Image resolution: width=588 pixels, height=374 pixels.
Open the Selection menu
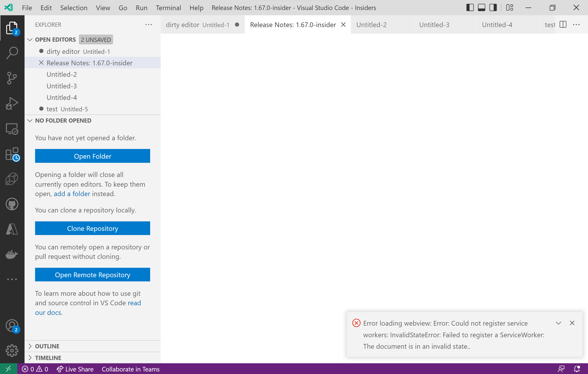pos(74,8)
